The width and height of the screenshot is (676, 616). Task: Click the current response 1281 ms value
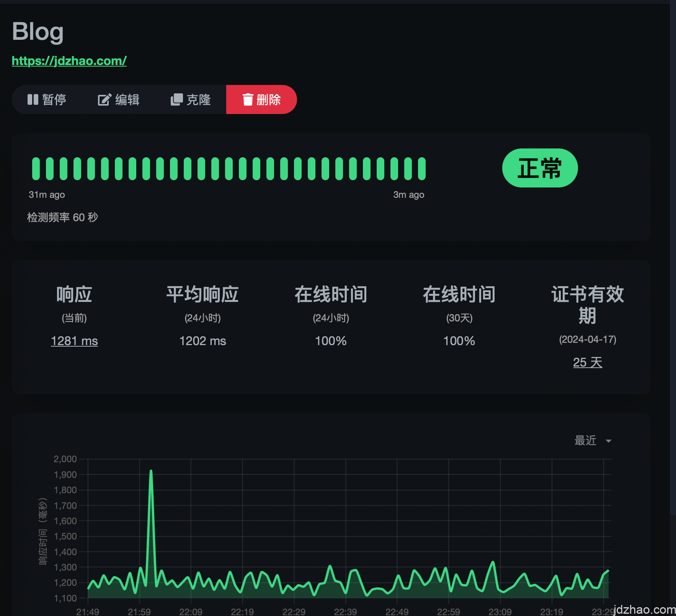(x=74, y=341)
